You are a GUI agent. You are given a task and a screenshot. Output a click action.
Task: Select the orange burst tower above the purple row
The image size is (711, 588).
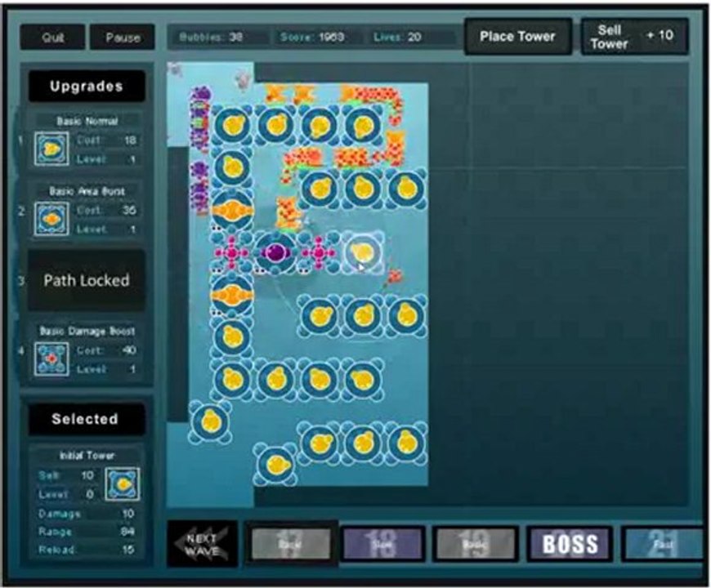(232, 211)
